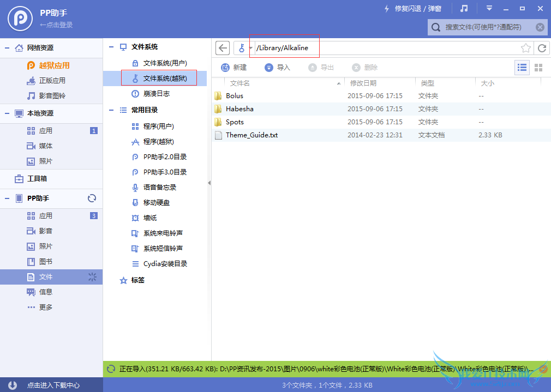The height and width of the screenshot is (392, 551).
Task: Open the 修复闪退/弹窗 repair tool
Action: pos(417,8)
